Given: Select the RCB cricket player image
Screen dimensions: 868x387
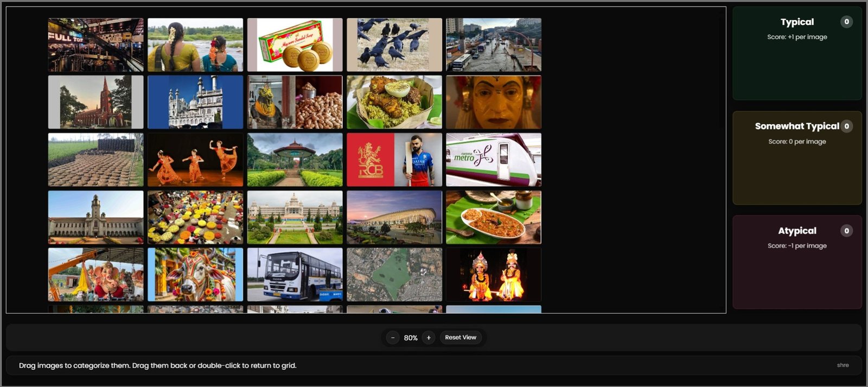Looking at the screenshot, I should pyautogui.click(x=394, y=160).
